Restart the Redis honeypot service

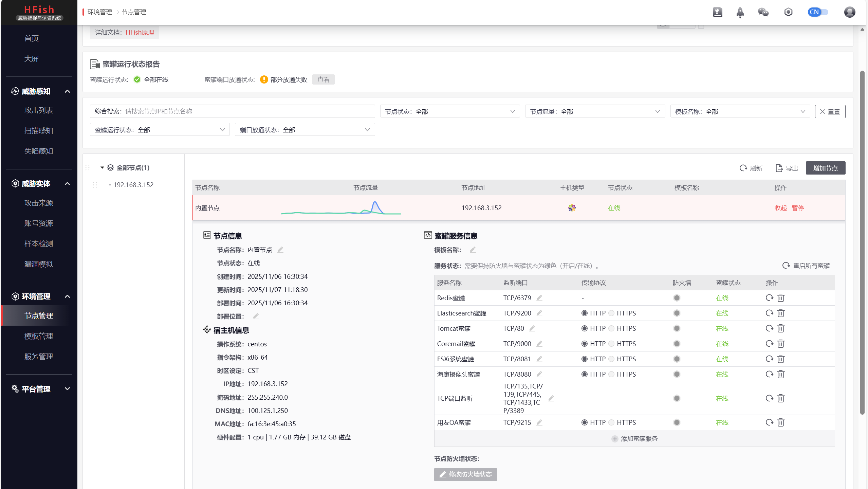click(x=769, y=298)
